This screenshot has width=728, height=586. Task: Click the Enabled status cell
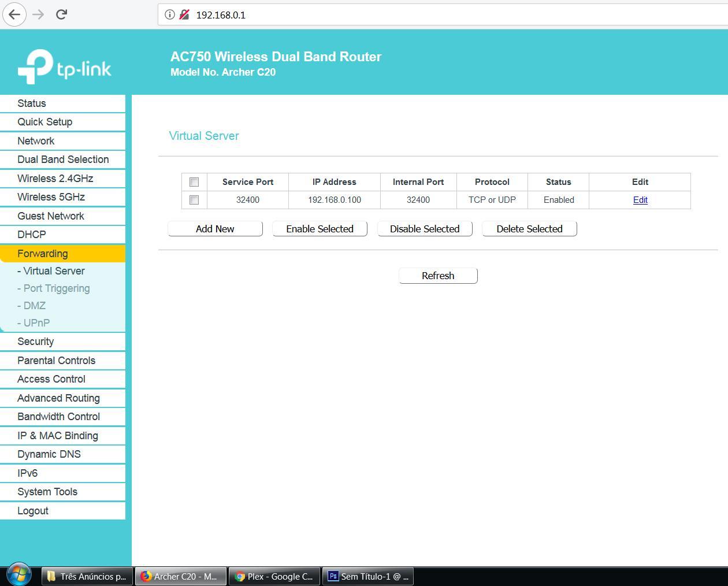tap(559, 200)
